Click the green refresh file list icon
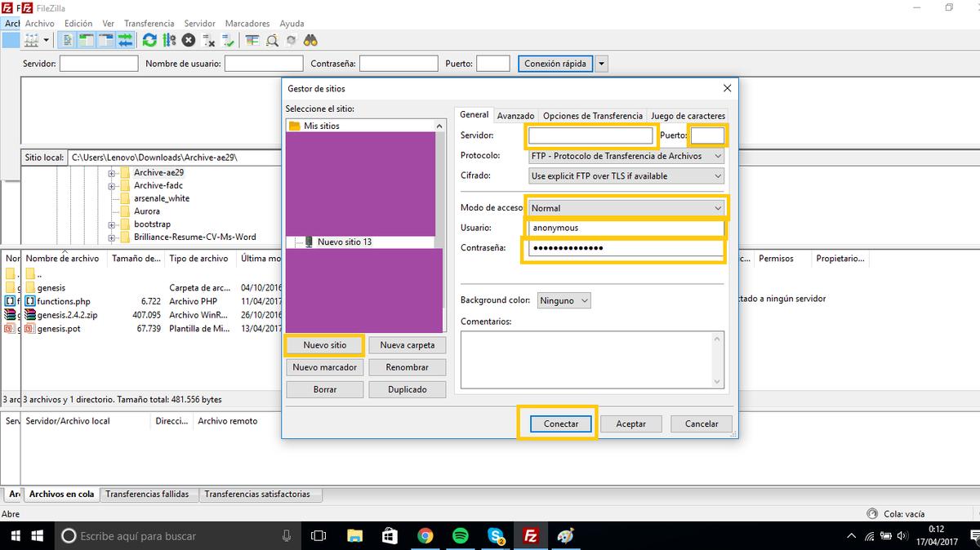 (x=149, y=40)
